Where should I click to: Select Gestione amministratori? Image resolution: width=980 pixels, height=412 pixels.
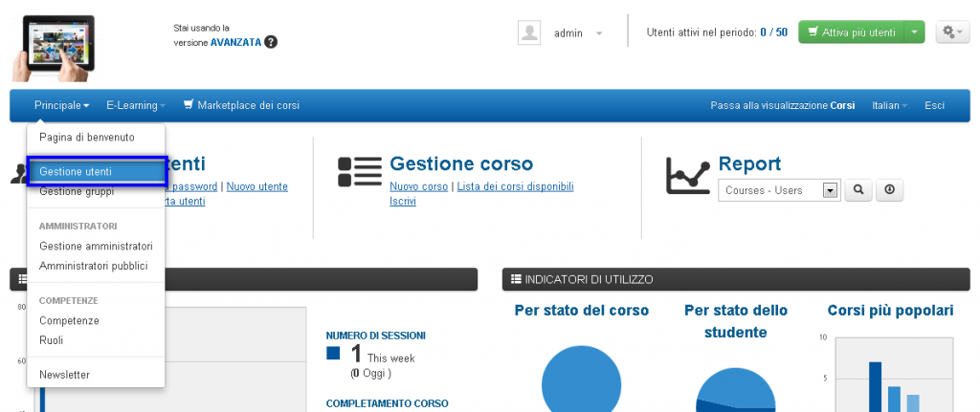[96, 247]
